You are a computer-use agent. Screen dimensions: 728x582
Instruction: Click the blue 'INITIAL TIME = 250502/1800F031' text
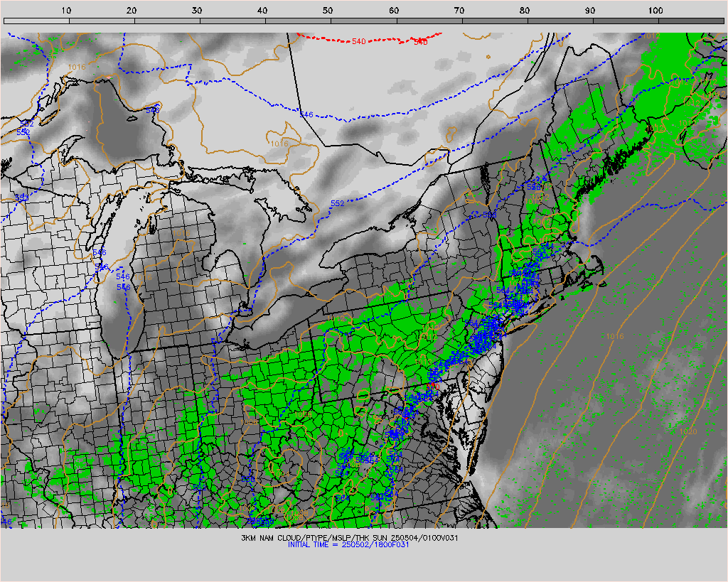348,544
